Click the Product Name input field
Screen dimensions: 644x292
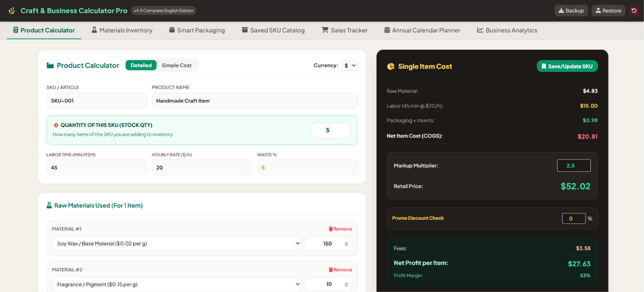pos(254,101)
